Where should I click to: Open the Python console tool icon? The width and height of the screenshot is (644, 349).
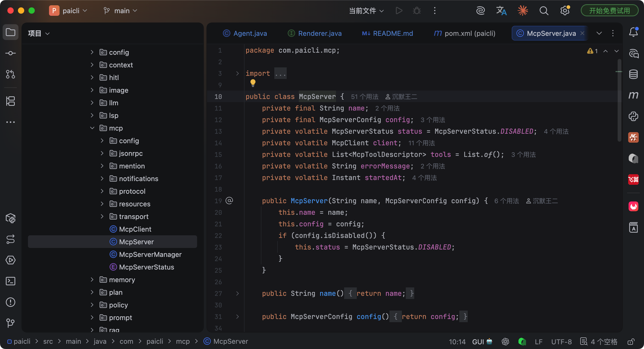pos(633,116)
